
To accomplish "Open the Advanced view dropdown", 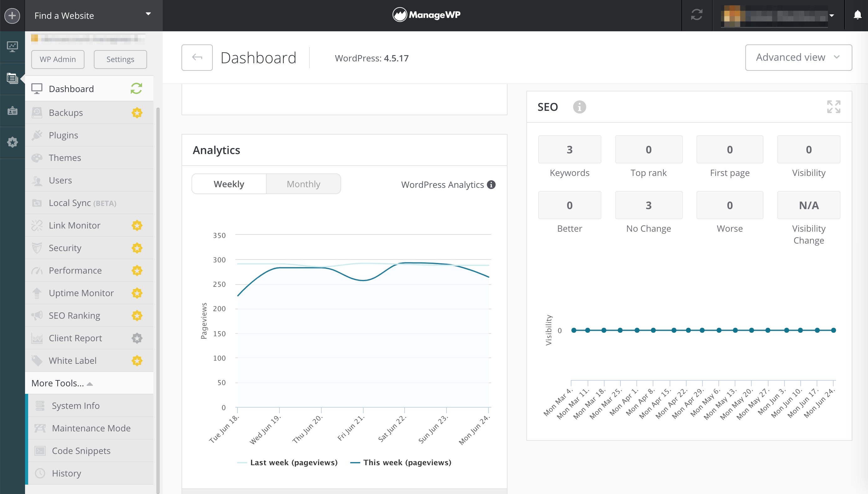I will click(799, 57).
